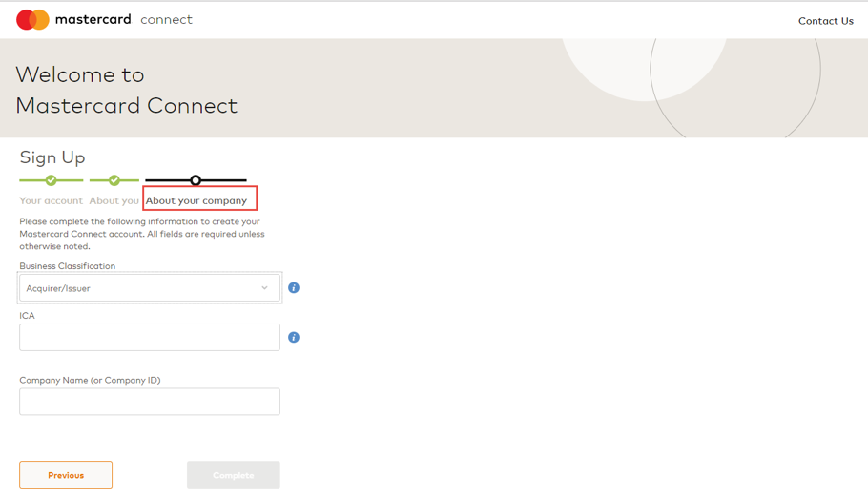
Task: Click the info icon beside ICA field
Action: click(x=294, y=337)
